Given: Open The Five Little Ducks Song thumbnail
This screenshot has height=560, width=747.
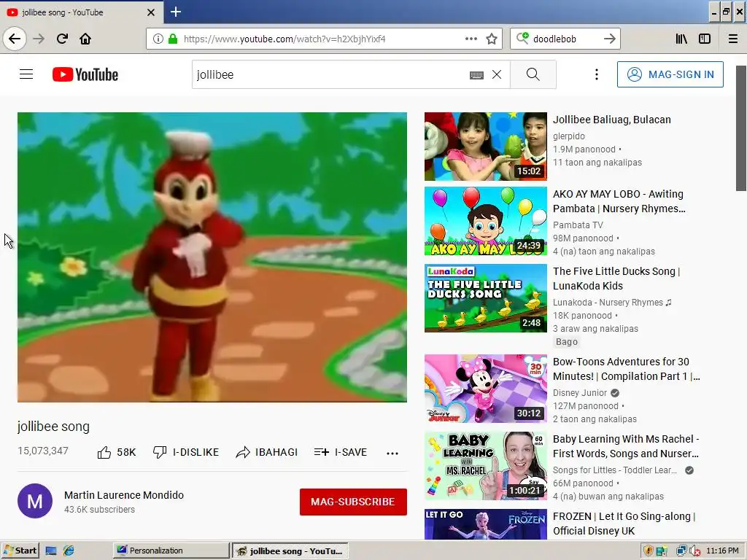Looking at the screenshot, I should 485,298.
